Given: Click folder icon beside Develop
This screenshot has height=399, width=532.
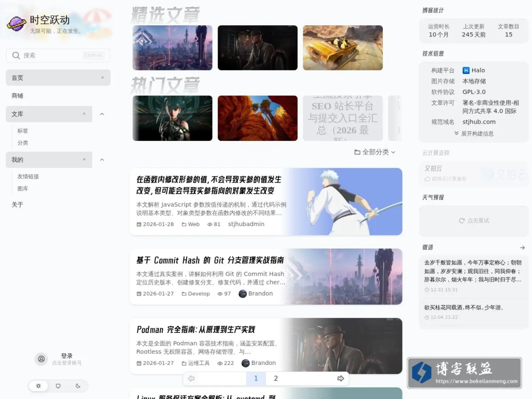Looking at the screenshot, I should click(184, 294).
